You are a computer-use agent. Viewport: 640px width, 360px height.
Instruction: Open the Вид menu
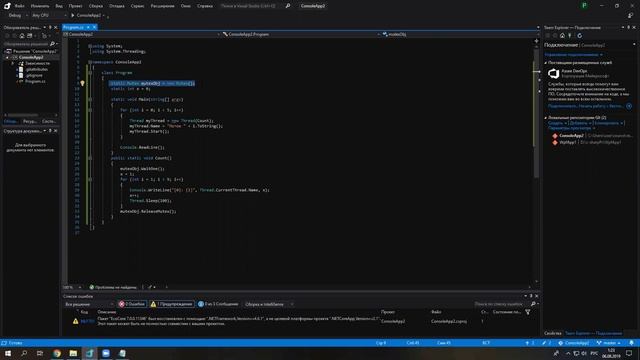click(59, 6)
